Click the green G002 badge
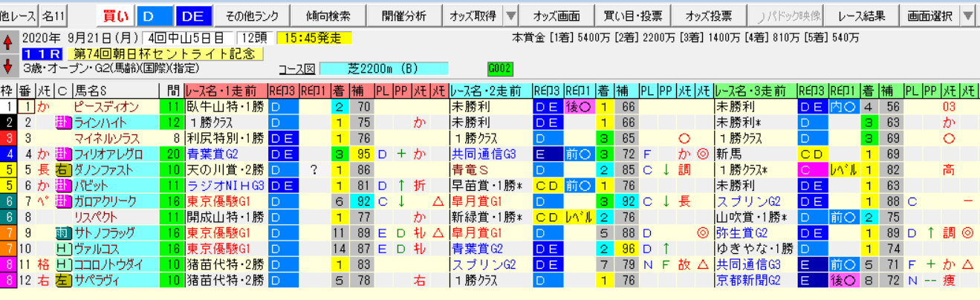The height and width of the screenshot is (300, 980). 500,68
